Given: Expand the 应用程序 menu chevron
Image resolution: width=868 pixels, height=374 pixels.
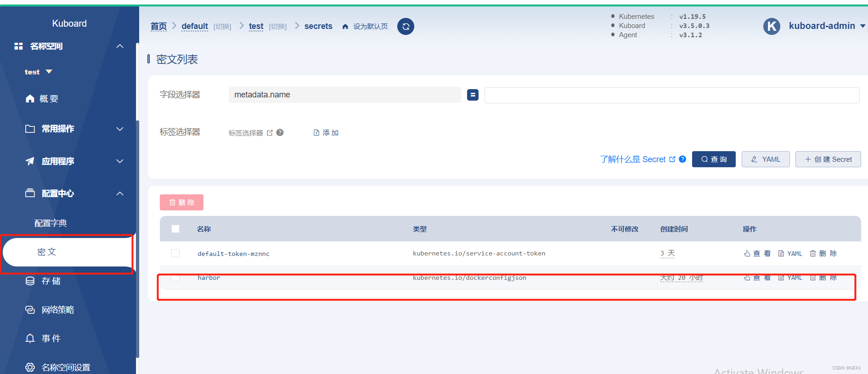Looking at the screenshot, I should pyautogui.click(x=120, y=161).
